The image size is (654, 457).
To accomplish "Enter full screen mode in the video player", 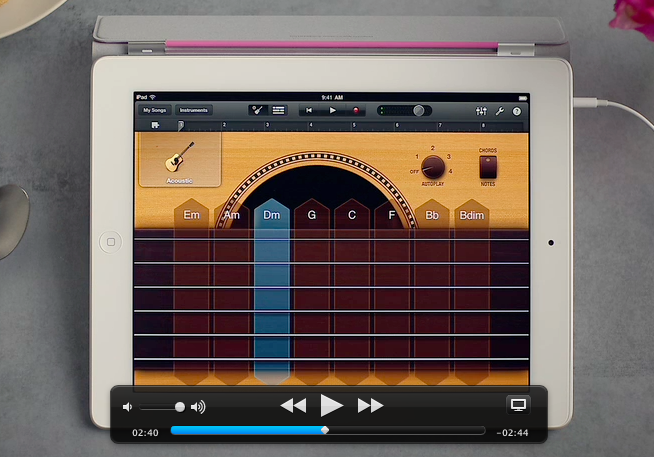I will [518, 404].
